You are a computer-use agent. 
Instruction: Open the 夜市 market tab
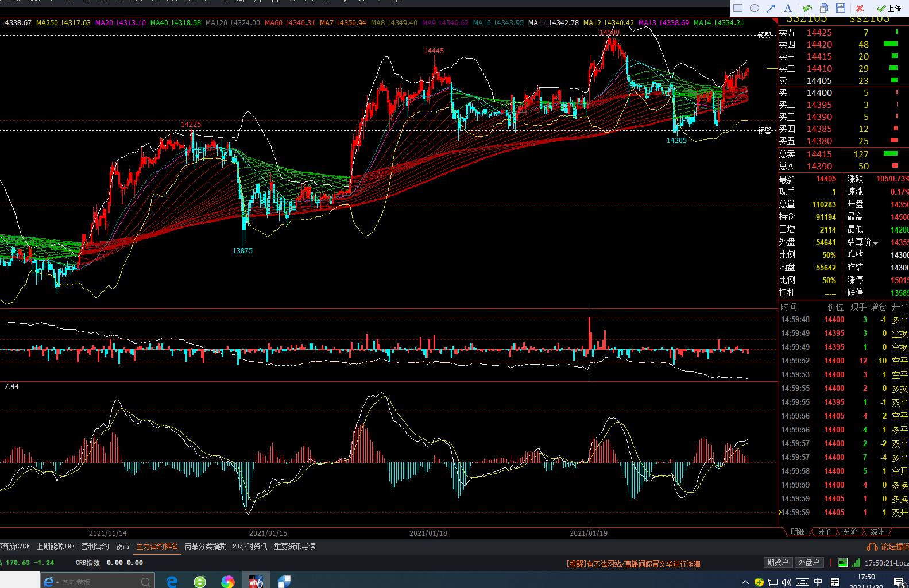[x=122, y=546]
